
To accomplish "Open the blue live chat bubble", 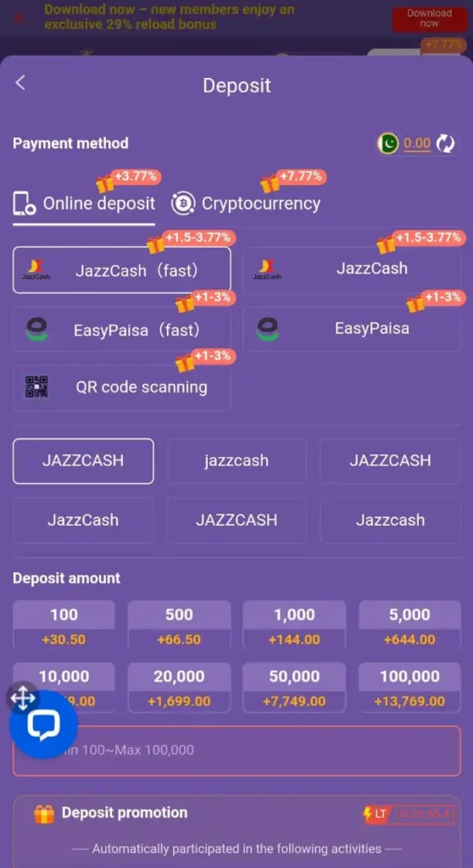I will point(43,725).
